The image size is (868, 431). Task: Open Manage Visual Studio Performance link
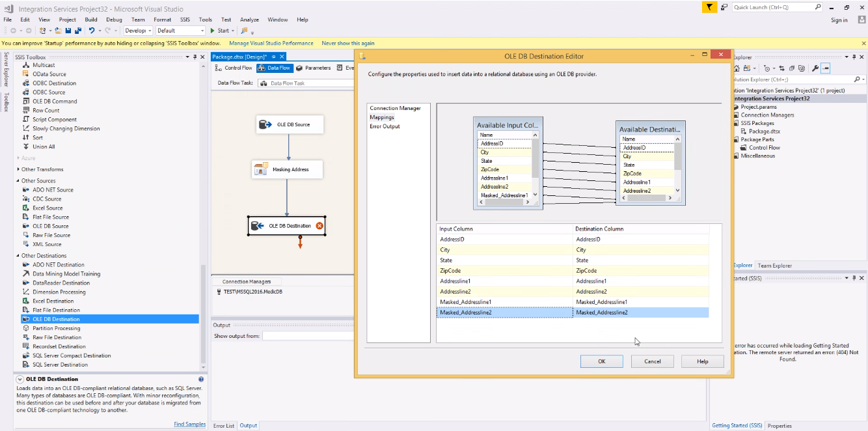[271, 44]
